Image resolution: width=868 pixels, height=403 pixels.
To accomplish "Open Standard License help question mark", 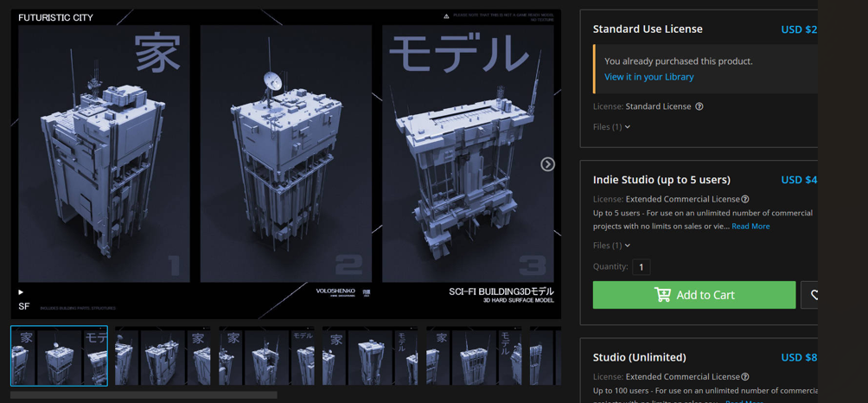I will (699, 106).
